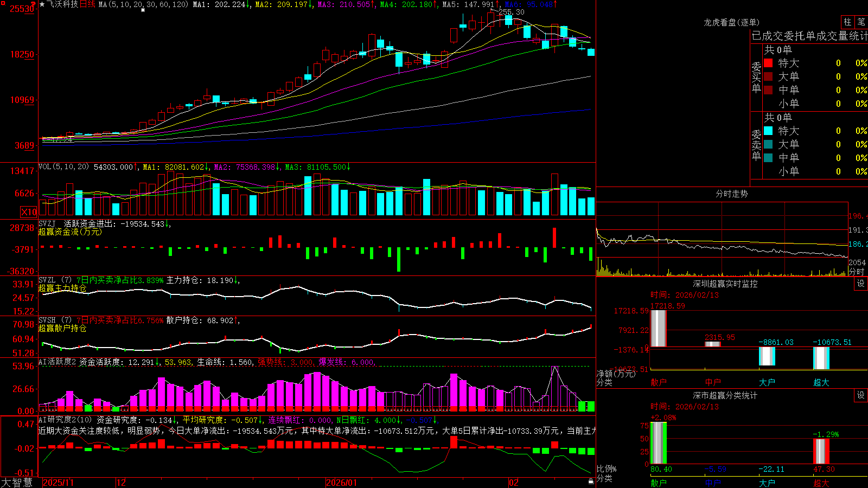Click the 深市超赢分类统计 panel title
This screenshot has width=868, height=488.
[x=725, y=395]
